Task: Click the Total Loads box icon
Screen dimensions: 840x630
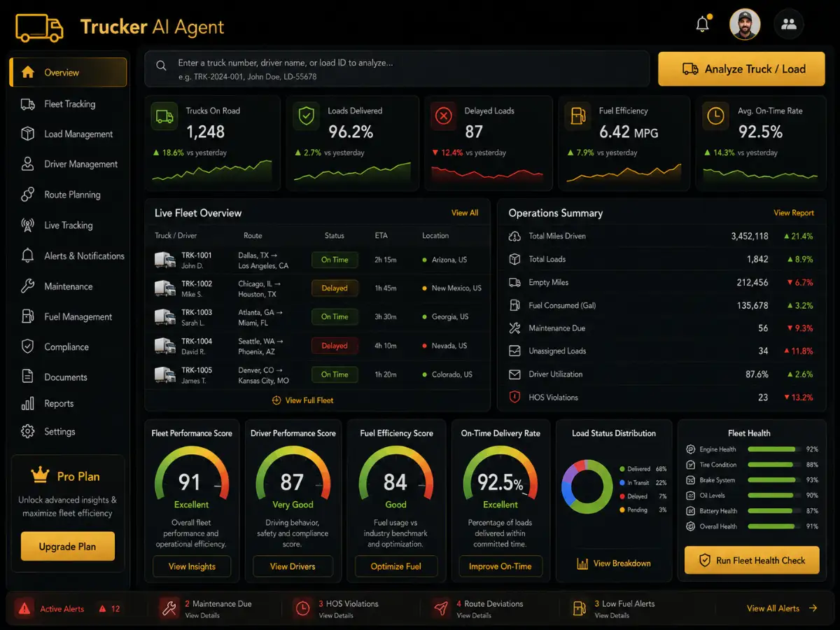Action: click(x=514, y=259)
